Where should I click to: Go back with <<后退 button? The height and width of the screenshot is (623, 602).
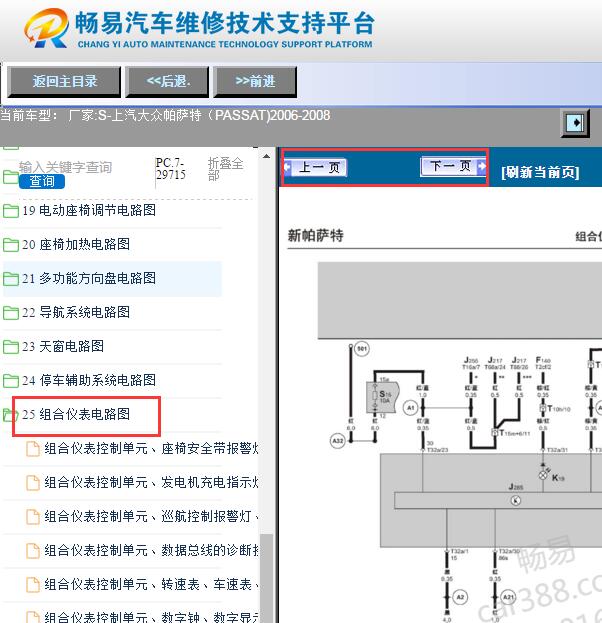(x=167, y=81)
